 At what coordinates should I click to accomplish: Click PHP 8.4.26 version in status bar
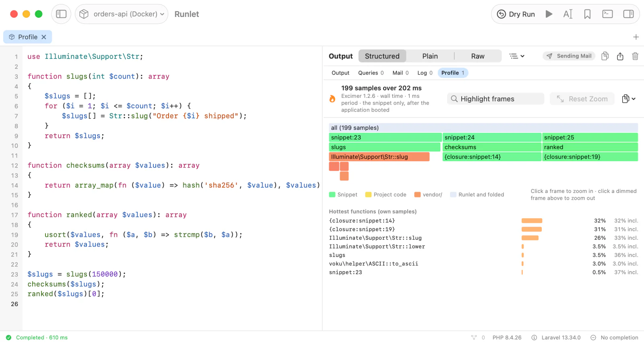click(x=507, y=338)
